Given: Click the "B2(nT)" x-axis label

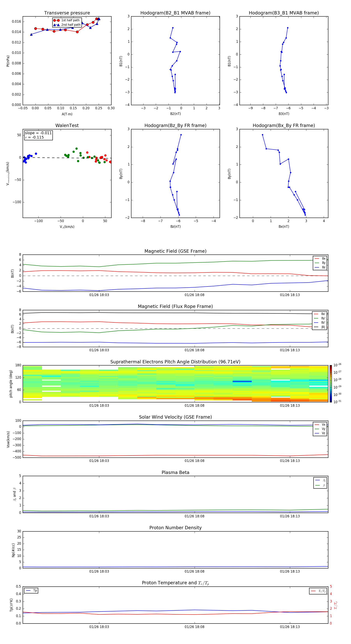Looking at the screenshot, I should point(175,114).
